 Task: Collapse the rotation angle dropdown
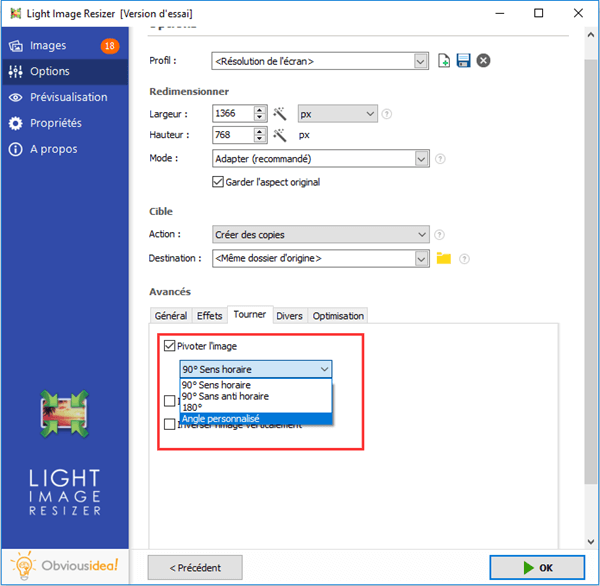coord(324,369)
